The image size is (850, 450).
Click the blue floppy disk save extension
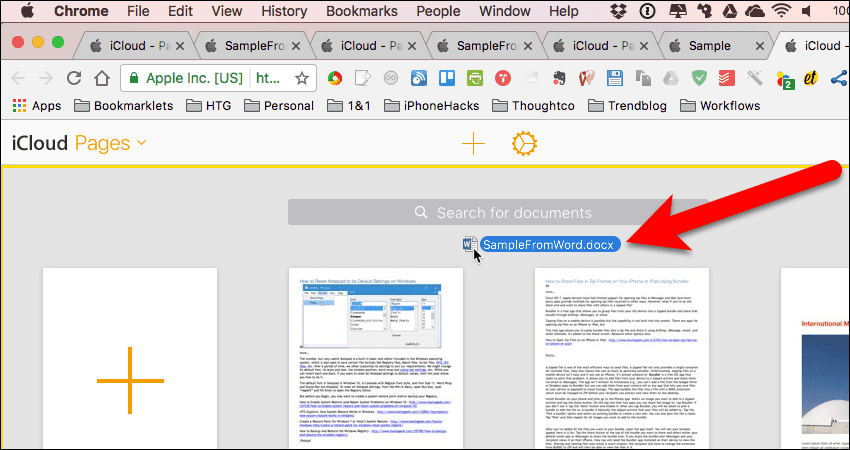coord(615,79)
